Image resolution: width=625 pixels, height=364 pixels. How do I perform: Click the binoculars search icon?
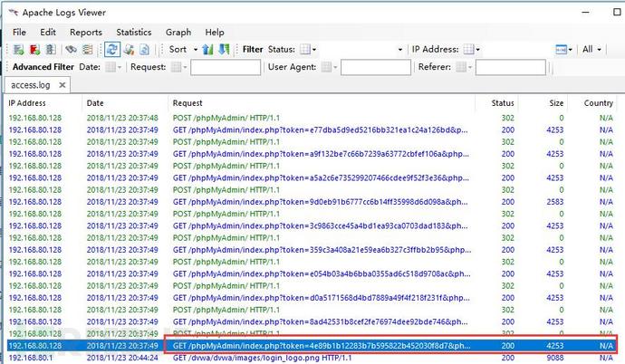[x=72, y=50]
